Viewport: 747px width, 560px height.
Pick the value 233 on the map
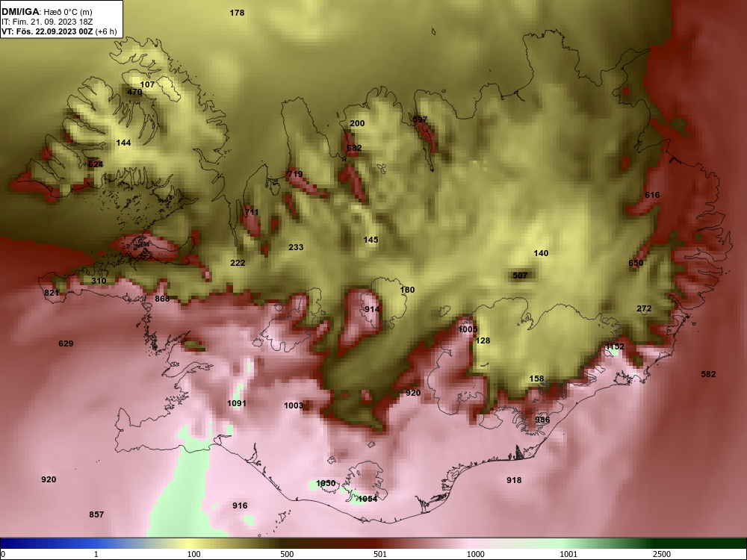(296, 247)
